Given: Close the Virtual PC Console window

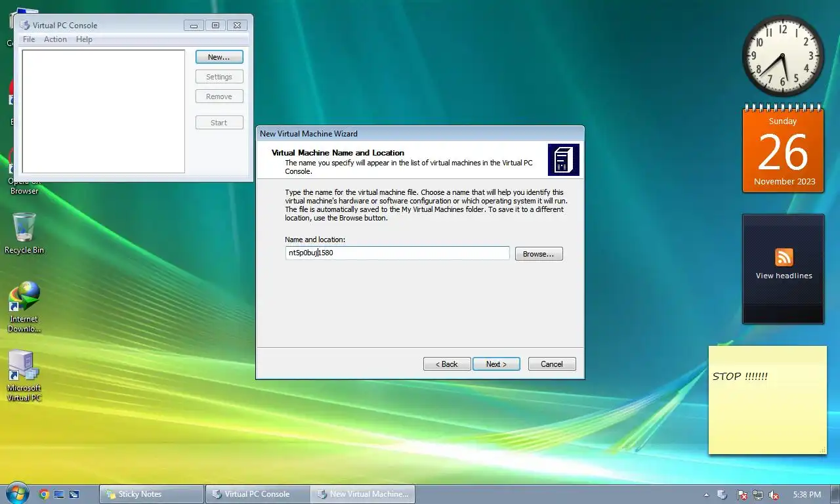Looking at the screenshot, I should 237,26.
